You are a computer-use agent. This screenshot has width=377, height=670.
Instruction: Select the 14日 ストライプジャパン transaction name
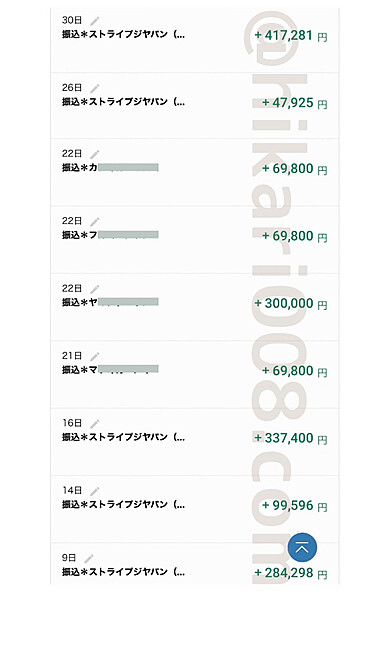(x=124, y=505)
